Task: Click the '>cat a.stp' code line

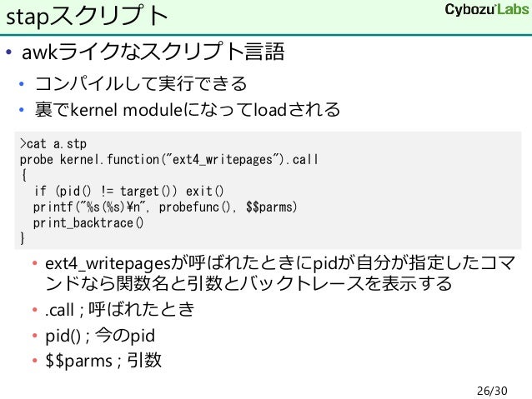Action: (x=53, y=144)
